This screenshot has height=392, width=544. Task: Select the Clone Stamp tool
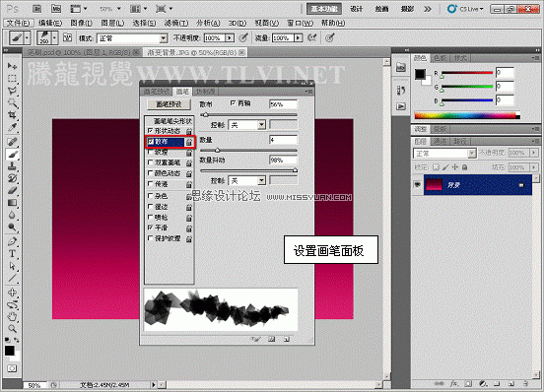12,166
